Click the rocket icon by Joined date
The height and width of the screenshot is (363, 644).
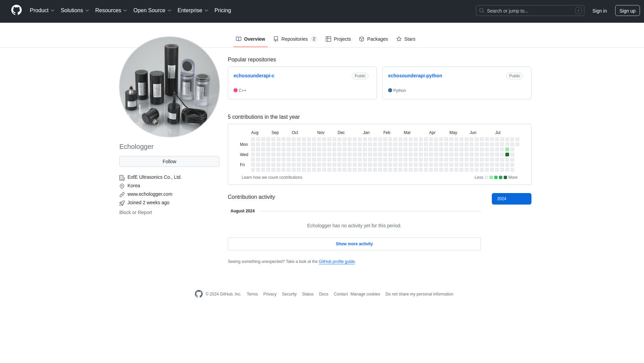click(122, 203)
